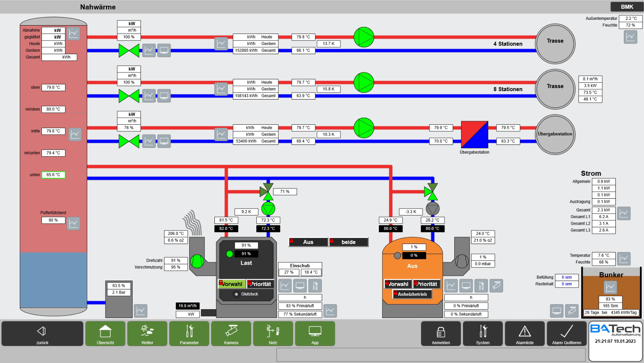Screen dimensions: 644x363
Task: Open the Parameter settings page
Action: pos(189,334)
